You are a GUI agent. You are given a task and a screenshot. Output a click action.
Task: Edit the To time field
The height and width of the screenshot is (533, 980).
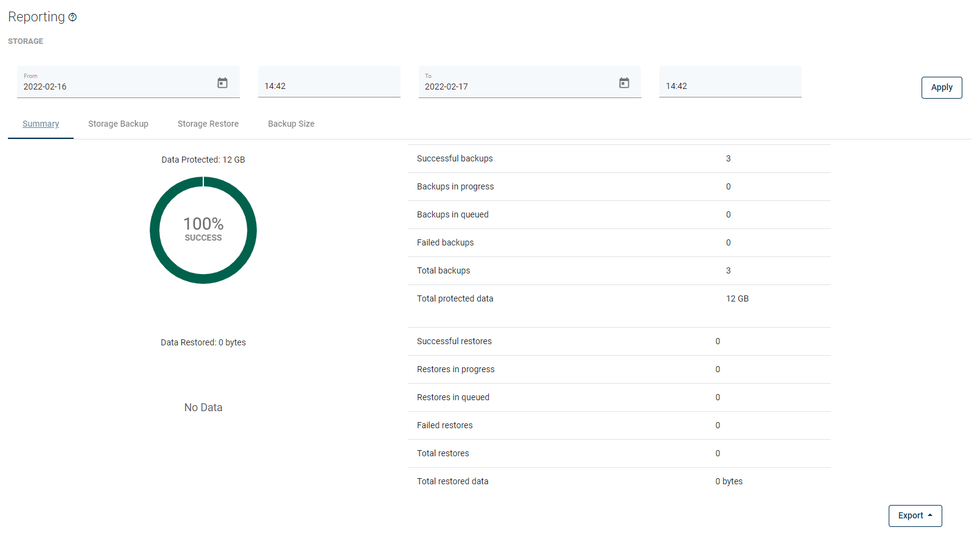730,86
